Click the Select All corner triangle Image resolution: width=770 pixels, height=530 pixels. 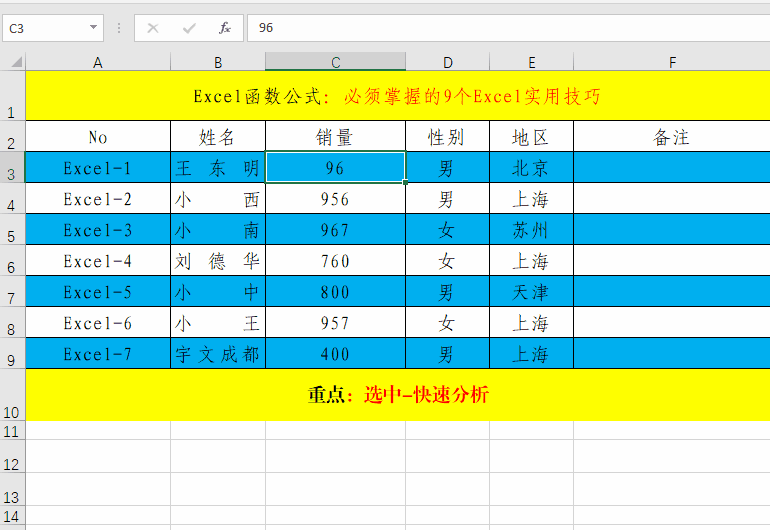tap(17, 61)
